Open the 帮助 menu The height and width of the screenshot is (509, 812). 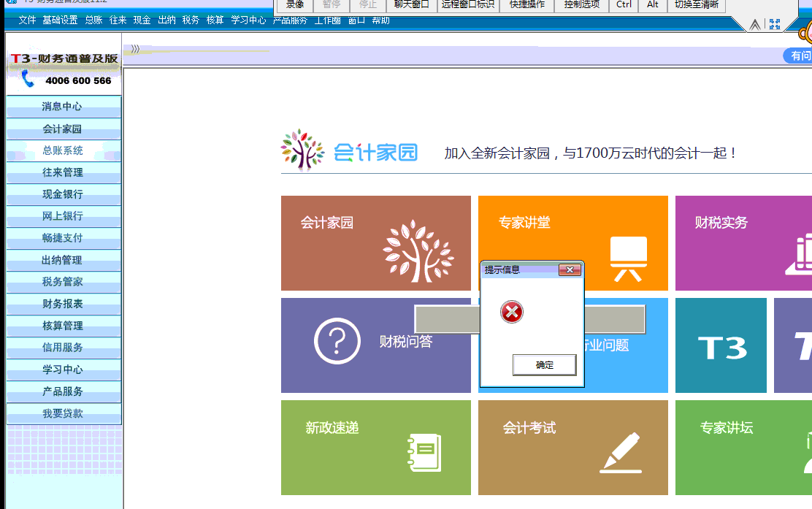pyautogui.click(x=380, y=20)
